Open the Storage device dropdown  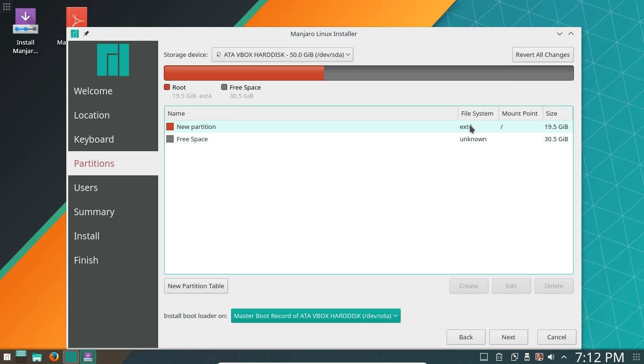282,55
